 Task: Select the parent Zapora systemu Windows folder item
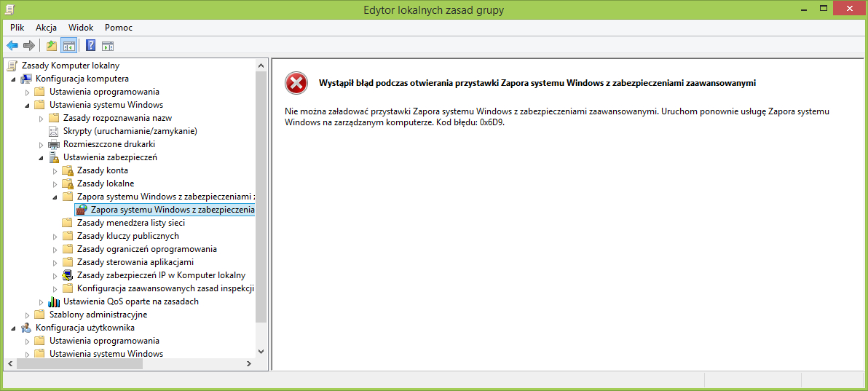(165, 197)
